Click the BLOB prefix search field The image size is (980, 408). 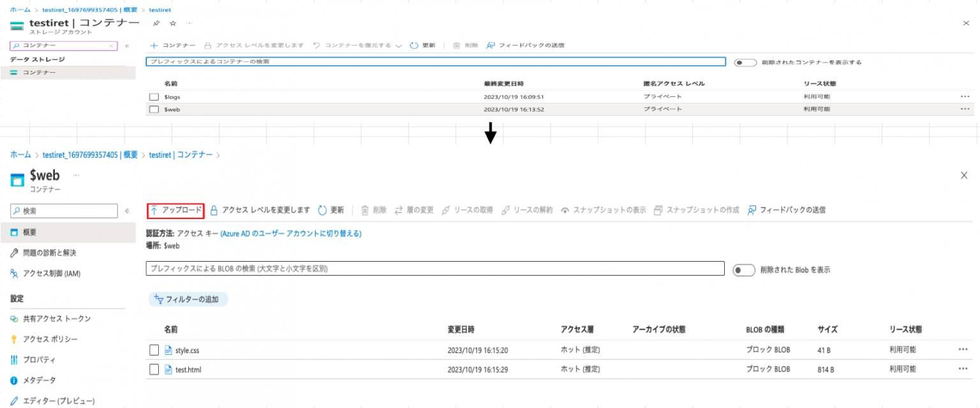coord(436,268)
